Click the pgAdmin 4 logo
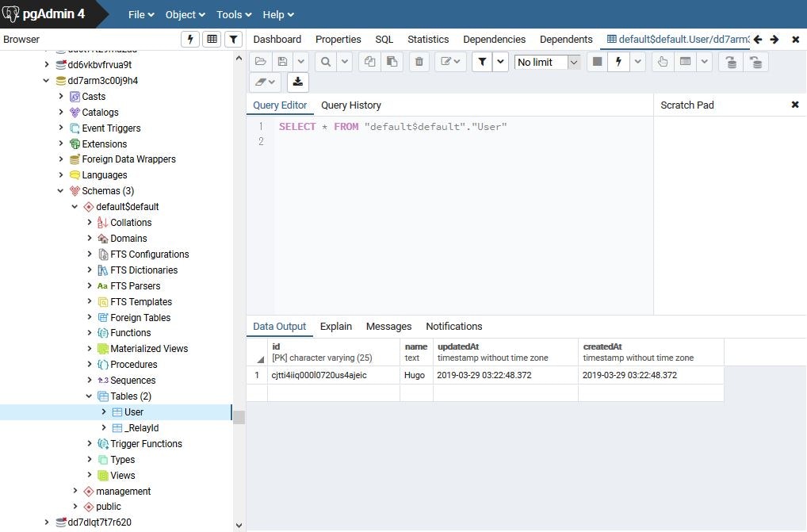807x532 pixels. tap(44, 14)
